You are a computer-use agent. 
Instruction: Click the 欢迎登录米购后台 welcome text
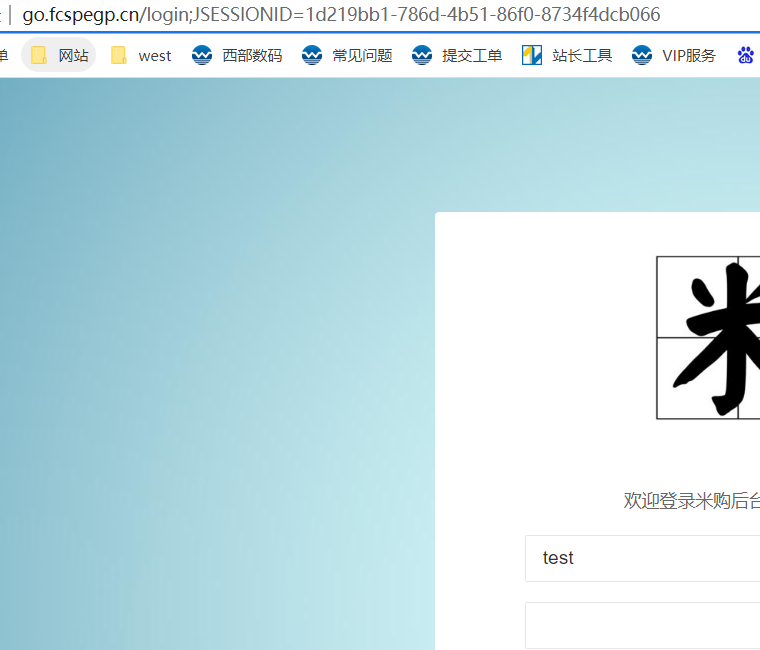tap(691, 501)
